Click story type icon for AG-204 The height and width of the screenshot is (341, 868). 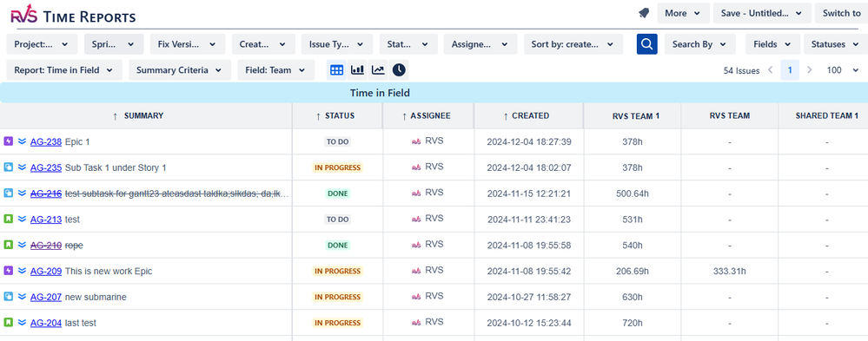pyautogui.click(x=9, y=323)
